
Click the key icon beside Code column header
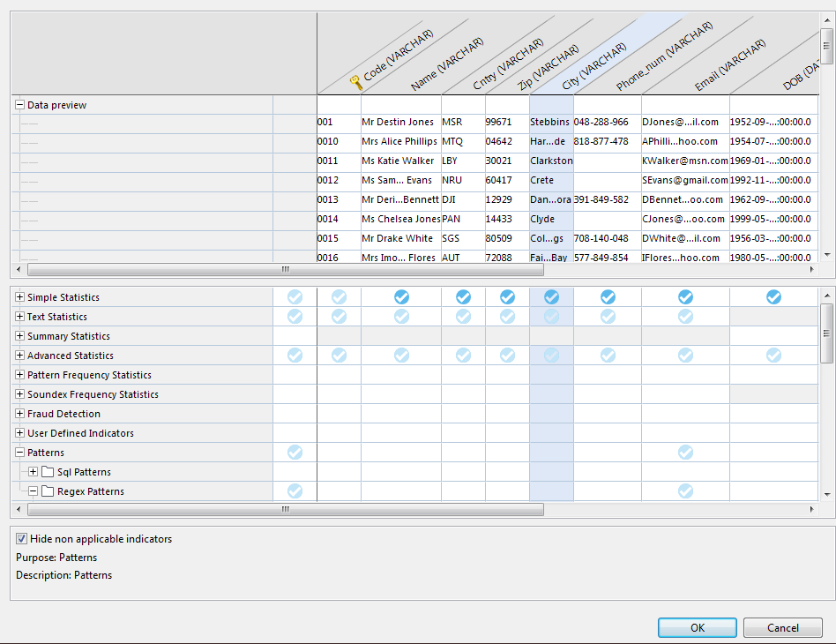356,83
